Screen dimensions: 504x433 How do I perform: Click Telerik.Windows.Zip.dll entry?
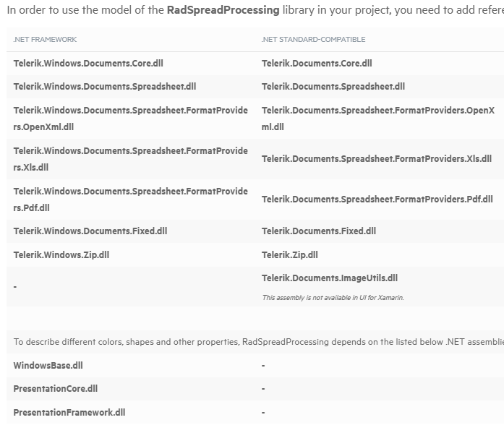click(61, 254)
